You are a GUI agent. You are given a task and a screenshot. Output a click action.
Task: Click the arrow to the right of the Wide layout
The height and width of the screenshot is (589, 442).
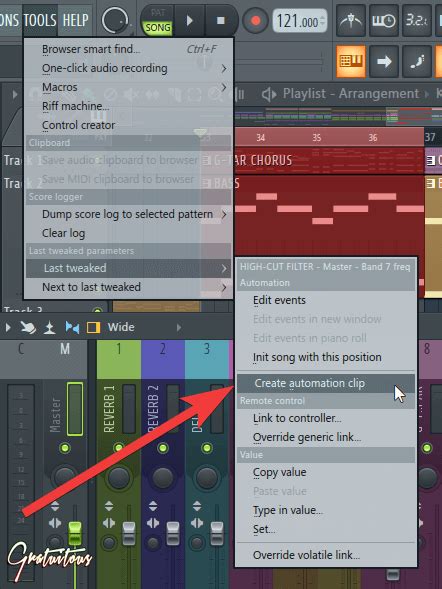point(179,328)
